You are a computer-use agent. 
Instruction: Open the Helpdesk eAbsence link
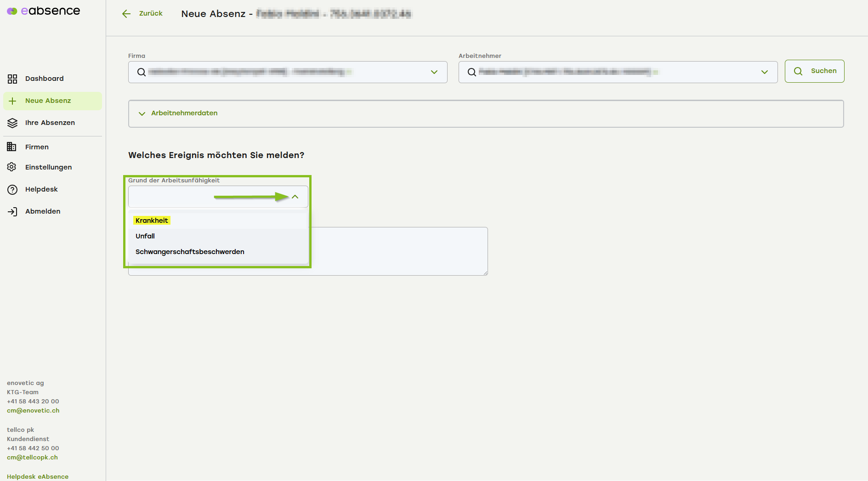pyautogui.click(x=38, y=476)
